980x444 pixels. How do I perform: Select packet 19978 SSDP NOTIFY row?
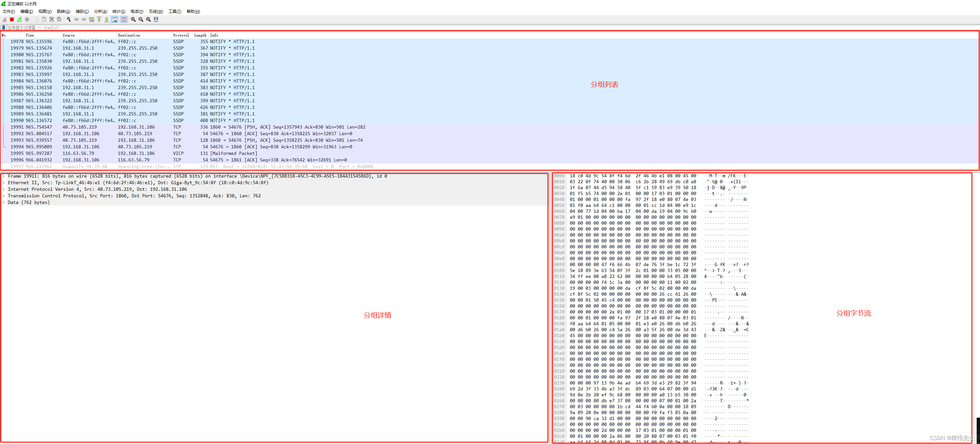tap(490, 42)
